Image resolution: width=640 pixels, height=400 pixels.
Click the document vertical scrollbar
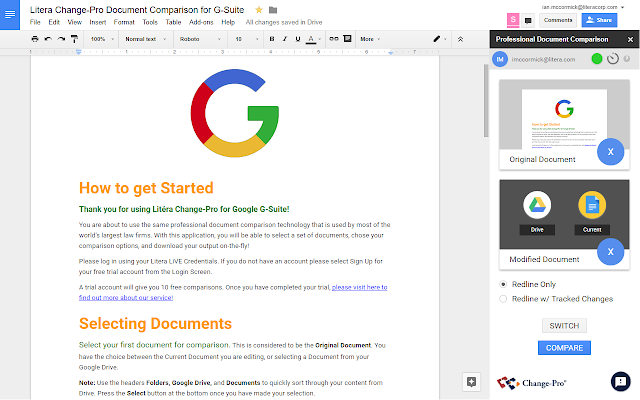tap(486, 100)
